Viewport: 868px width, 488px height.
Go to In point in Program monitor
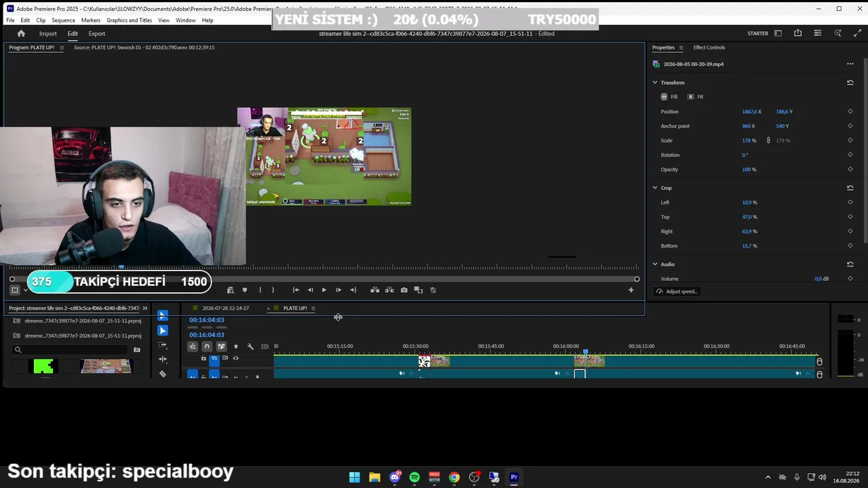click(x=296, y=290)
